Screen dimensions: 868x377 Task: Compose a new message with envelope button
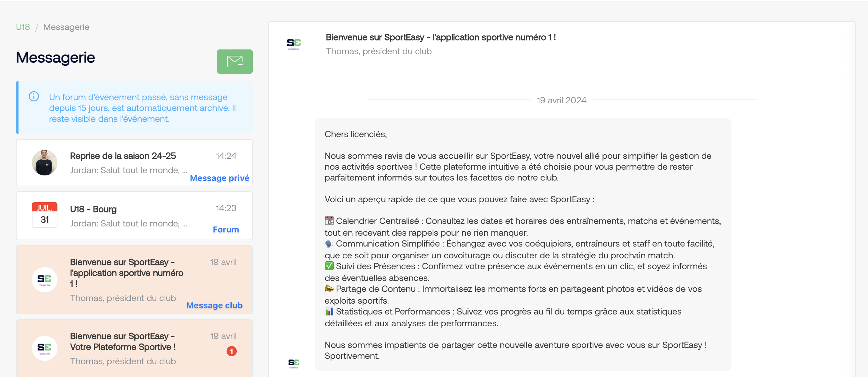click(x=235, y=61)
